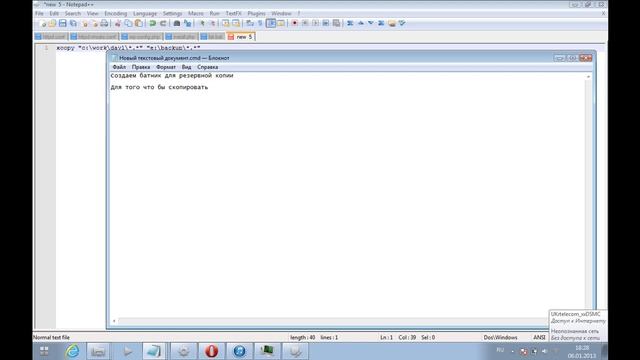Click the macro playback icon
Image resolution: width=640 pixels, height=360 pixels.
[x=315, y=23]
